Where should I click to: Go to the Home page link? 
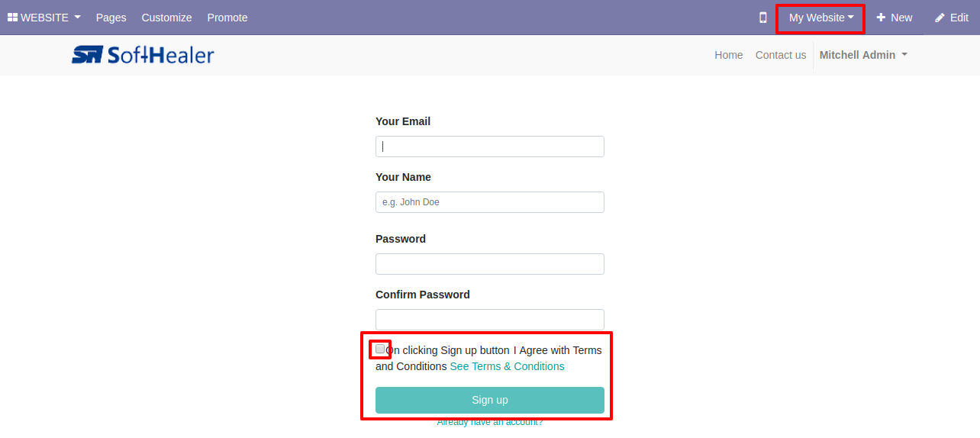tap(729, 55)
